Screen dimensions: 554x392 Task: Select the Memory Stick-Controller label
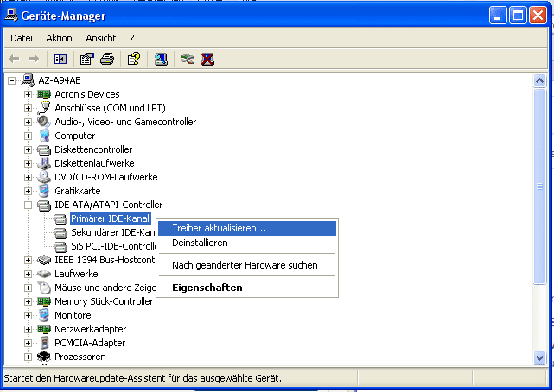(104, 301)
